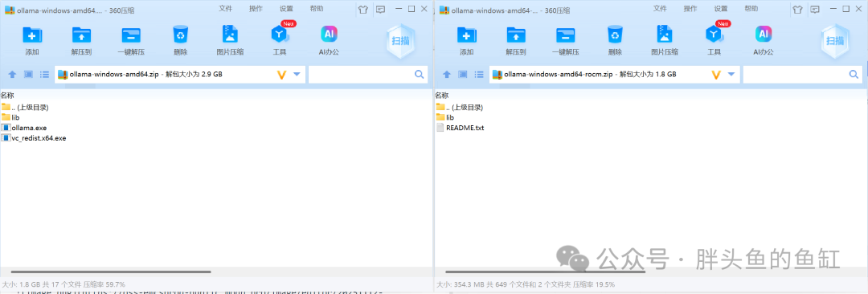868x294 pixels.
Task: Expand path dropdown arrow in left window
Action: click(297, 74)
